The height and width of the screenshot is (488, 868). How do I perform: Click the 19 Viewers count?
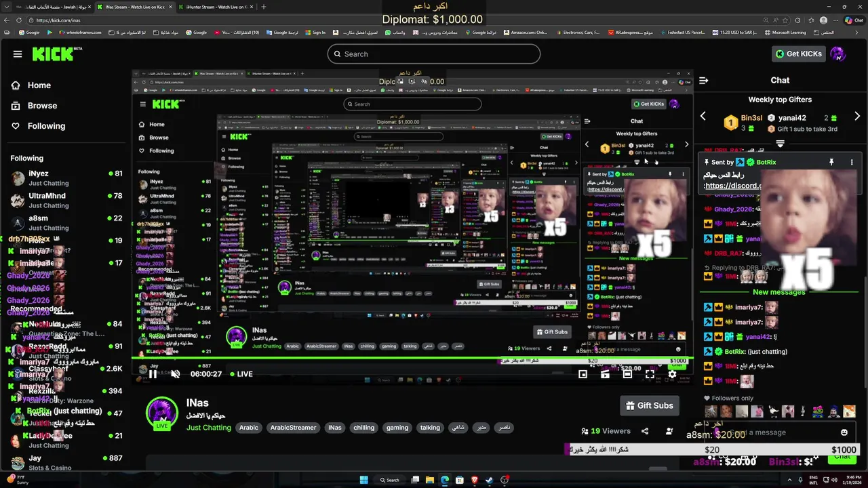[x=606, y=431]
